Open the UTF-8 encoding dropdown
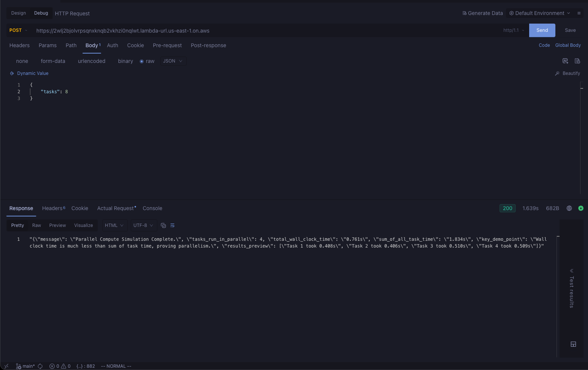The width and height of the screenshot is (588, 370). (143, 225)
